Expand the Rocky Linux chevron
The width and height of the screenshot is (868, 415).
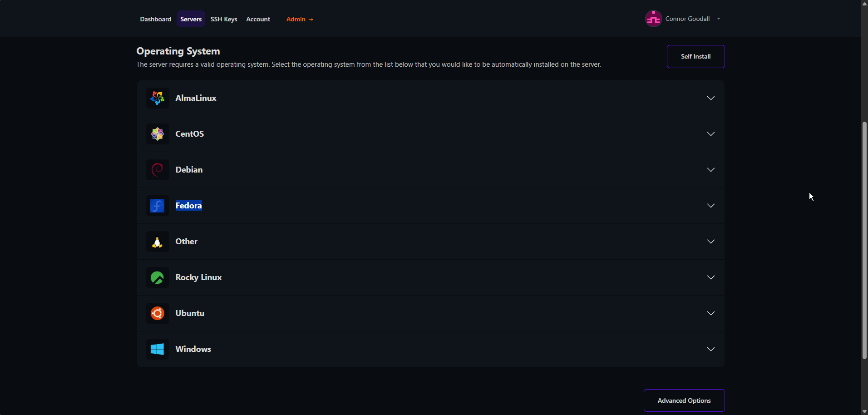[711, 277]
